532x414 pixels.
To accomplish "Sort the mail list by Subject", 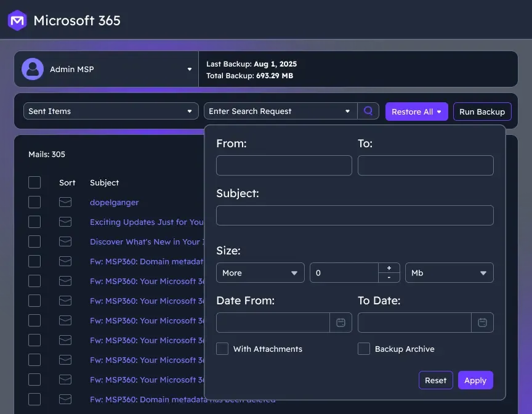I will coord(104,183).
